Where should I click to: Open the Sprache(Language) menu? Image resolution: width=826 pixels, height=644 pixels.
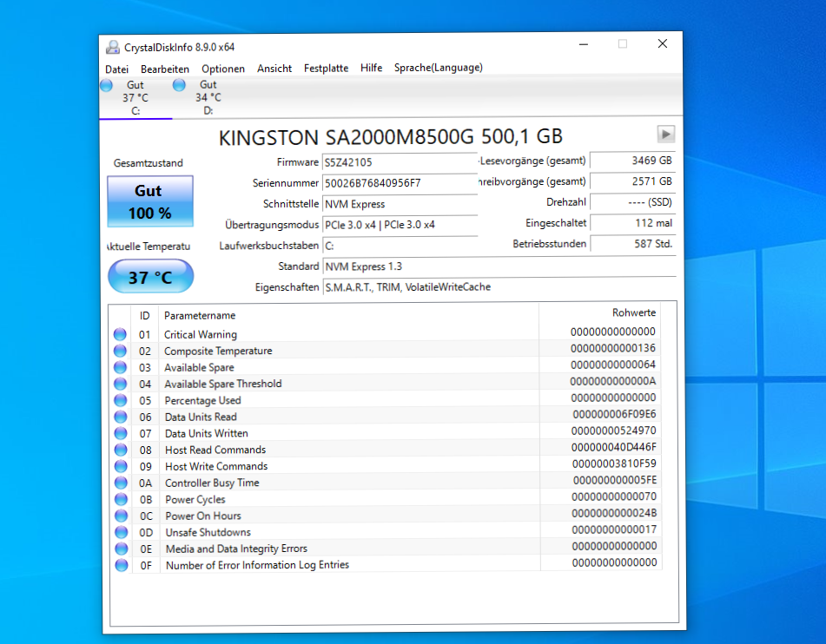pyautogui.click(x=439, y=68)
